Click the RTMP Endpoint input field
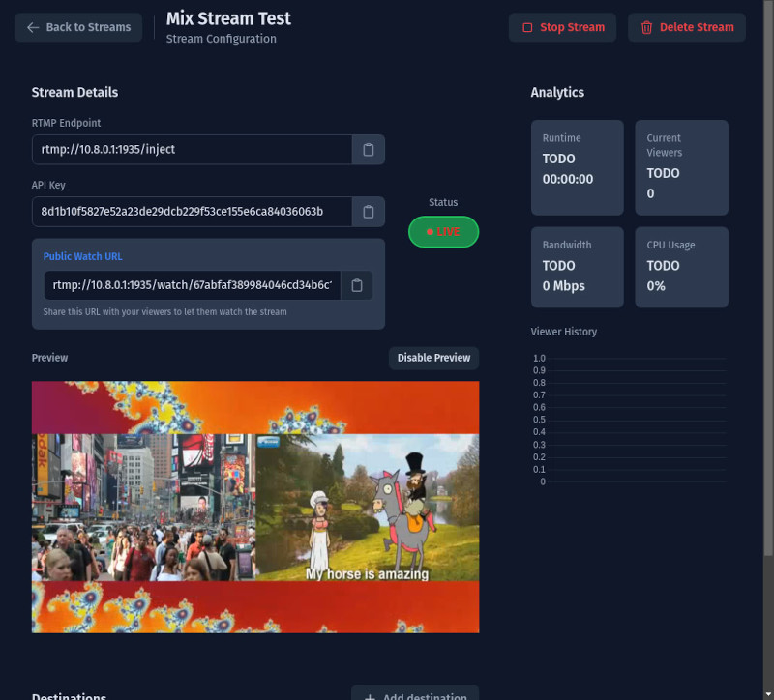The width and height of the screenshot is (774, 700). point(192,150)
